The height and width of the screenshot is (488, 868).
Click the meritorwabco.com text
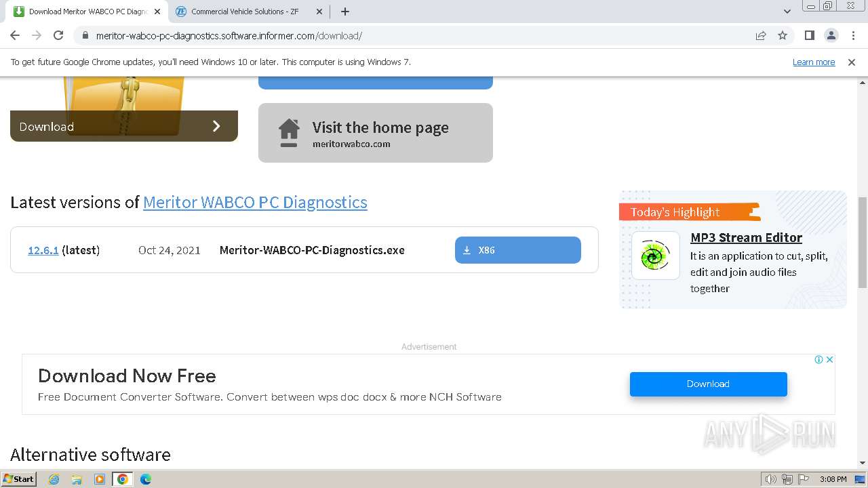[x=351, y=144]
